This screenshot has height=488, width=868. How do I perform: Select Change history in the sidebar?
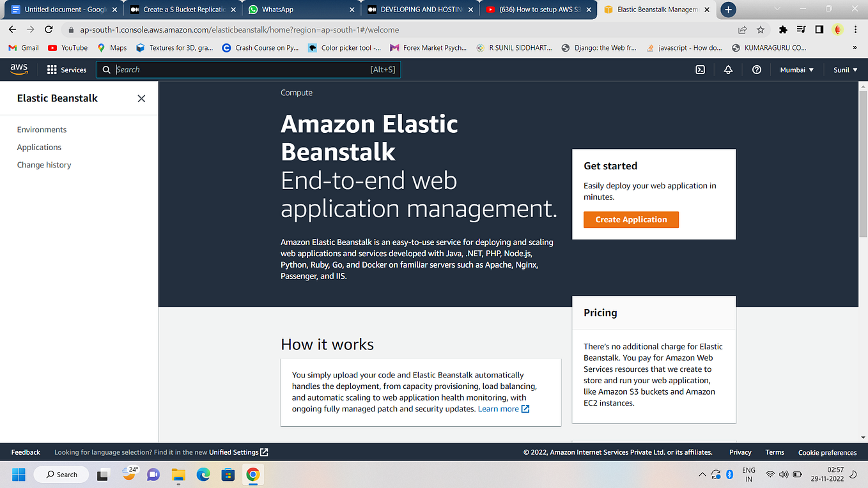(44, 165)
